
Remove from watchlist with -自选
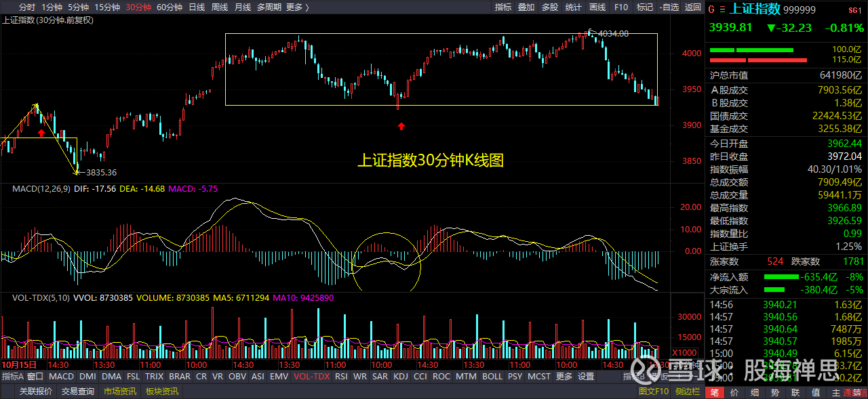[669, 7]
